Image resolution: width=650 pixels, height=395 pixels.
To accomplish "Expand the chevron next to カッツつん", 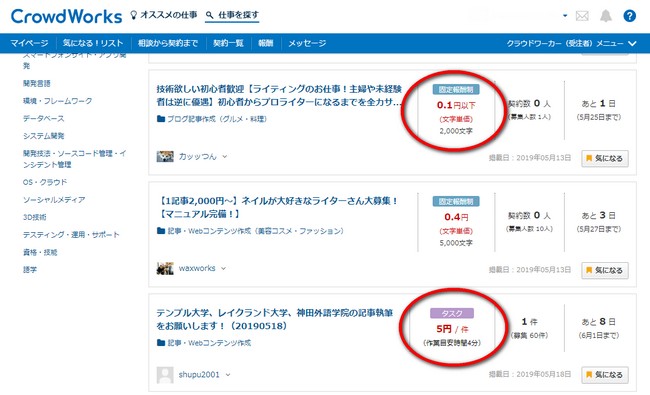I will pos(225,157).
